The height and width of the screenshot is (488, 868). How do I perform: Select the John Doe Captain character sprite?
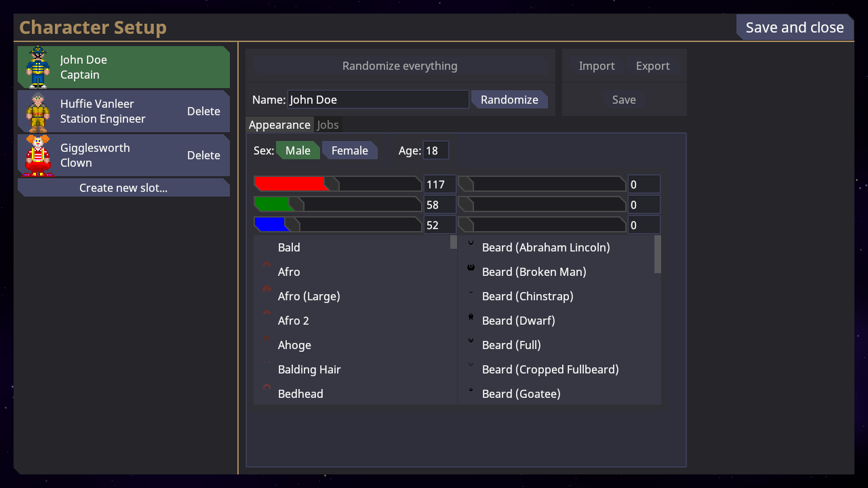point(38,67)
